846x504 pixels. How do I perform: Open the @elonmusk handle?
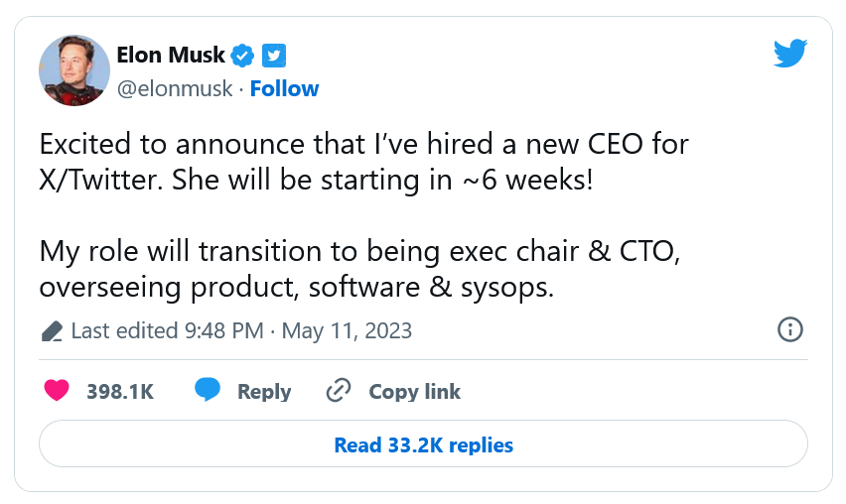[174, 88]
